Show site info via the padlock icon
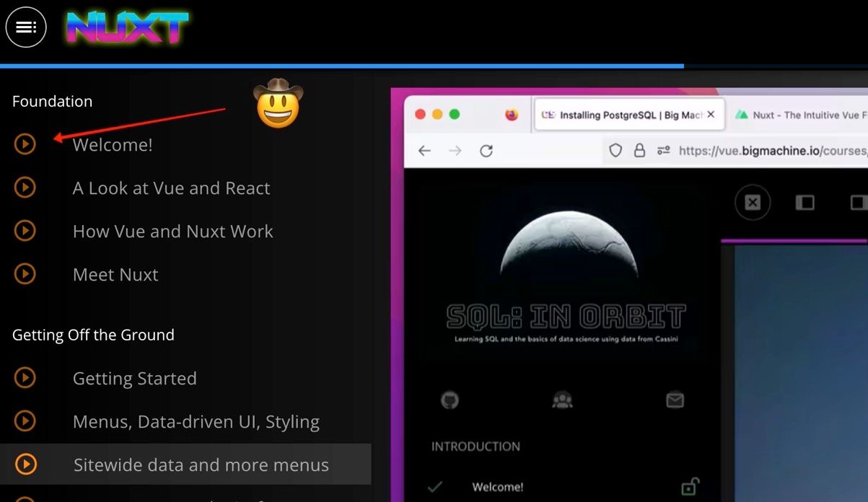868x502 pixels. tap(639, 151)
